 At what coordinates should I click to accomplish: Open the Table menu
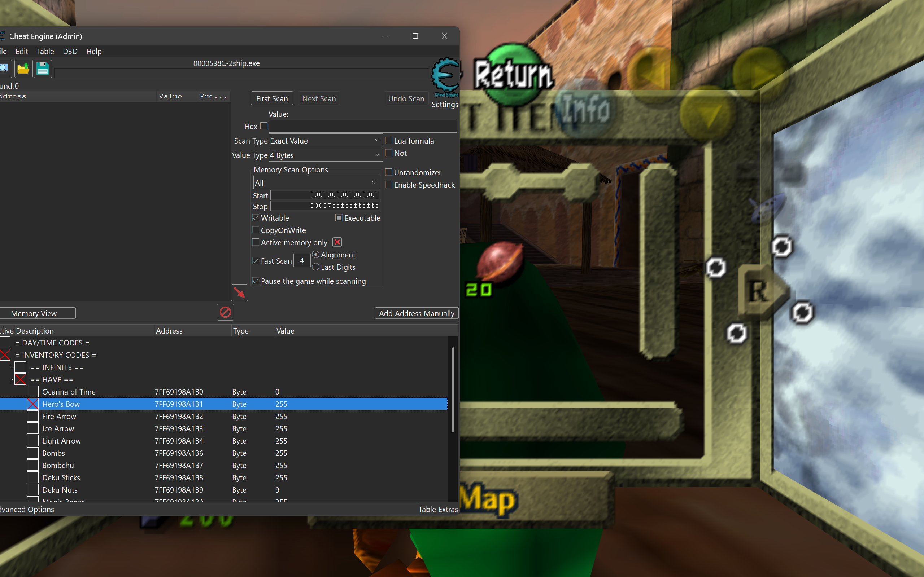coord(45,52)
